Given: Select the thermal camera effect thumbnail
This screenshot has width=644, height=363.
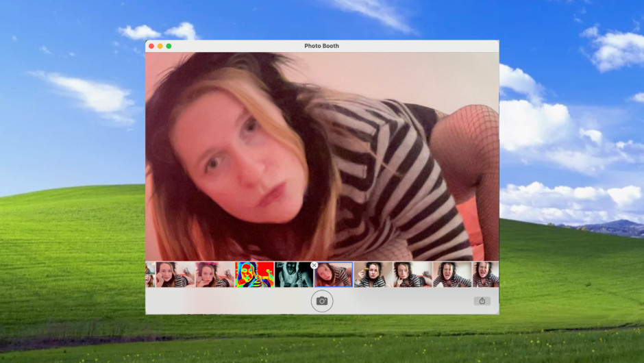Looking at the screenshot, I should pos(255,274).
